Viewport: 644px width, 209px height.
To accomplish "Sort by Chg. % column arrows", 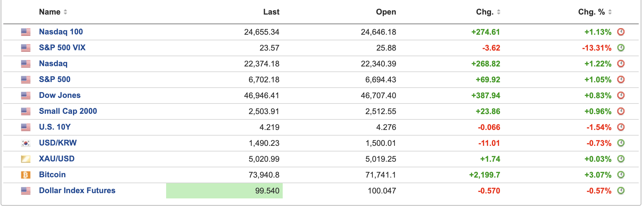I will (610, 12).
